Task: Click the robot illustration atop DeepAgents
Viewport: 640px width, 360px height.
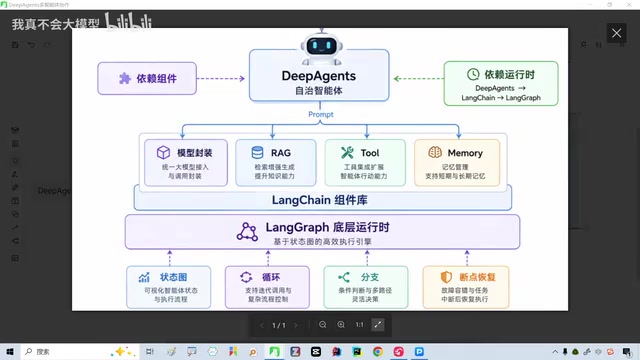Action: click(x=322, y=48)
